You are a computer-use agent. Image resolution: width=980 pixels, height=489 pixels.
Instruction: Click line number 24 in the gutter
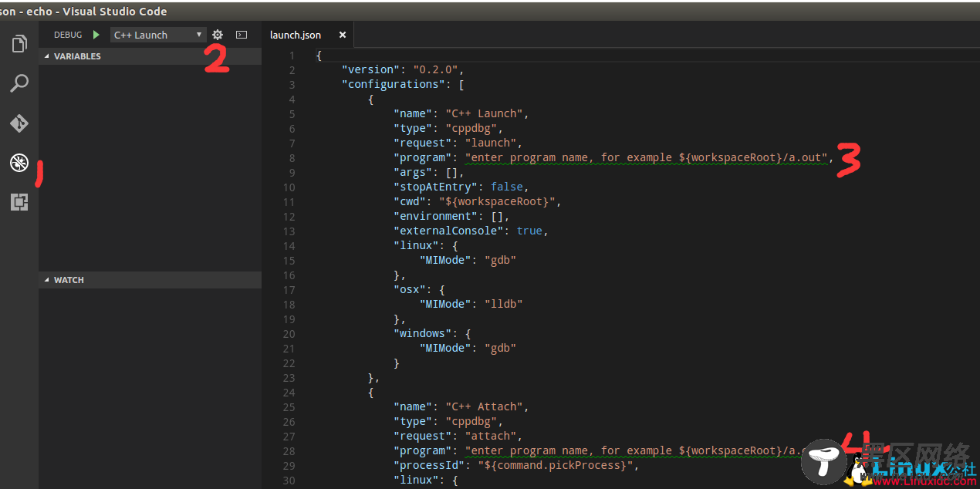289,392
